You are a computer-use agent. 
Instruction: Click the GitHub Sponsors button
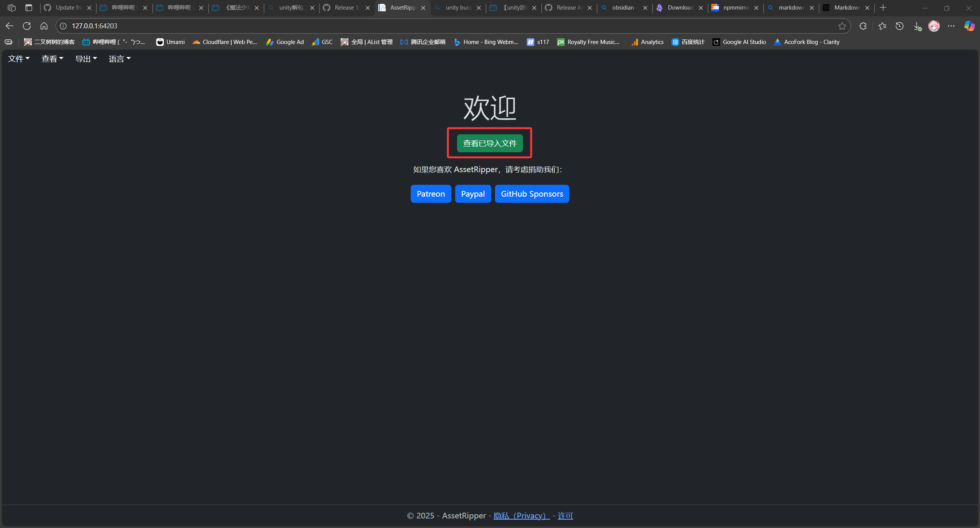point(532,194)
